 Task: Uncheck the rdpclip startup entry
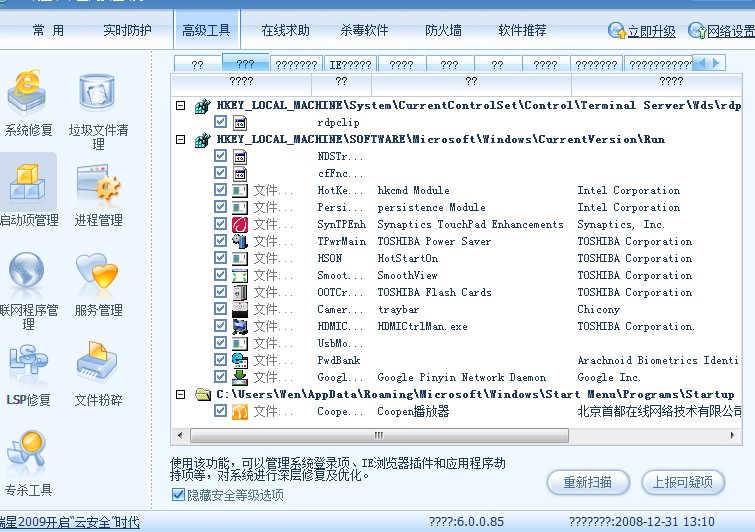221,121
